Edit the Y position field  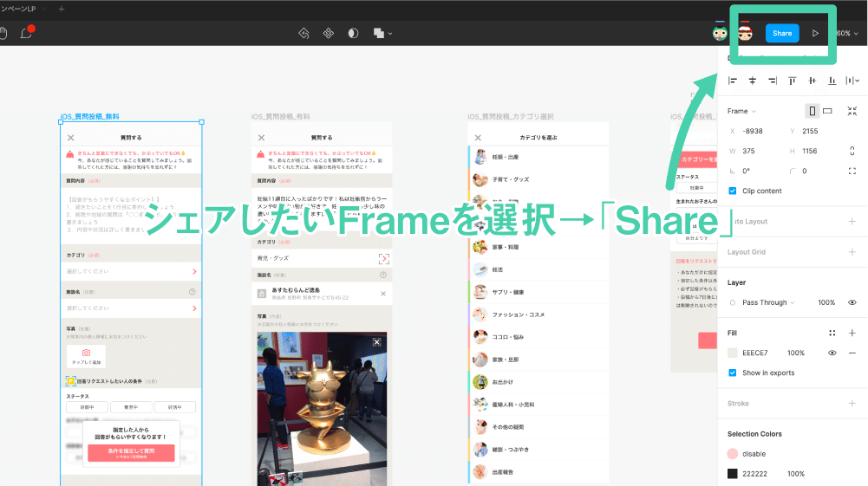coord(810,131)
